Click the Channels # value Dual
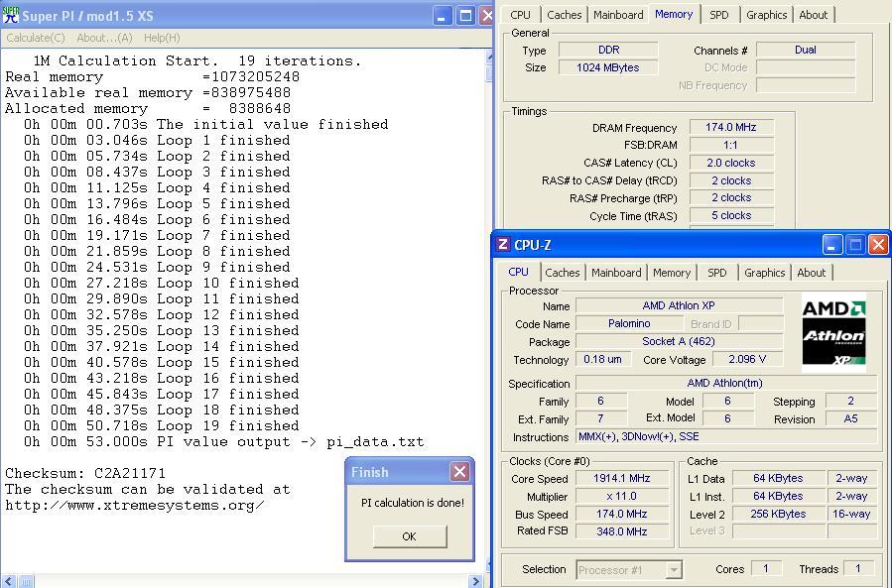The image size is (892, 588). pyautogui.click(x=806, y=50)
